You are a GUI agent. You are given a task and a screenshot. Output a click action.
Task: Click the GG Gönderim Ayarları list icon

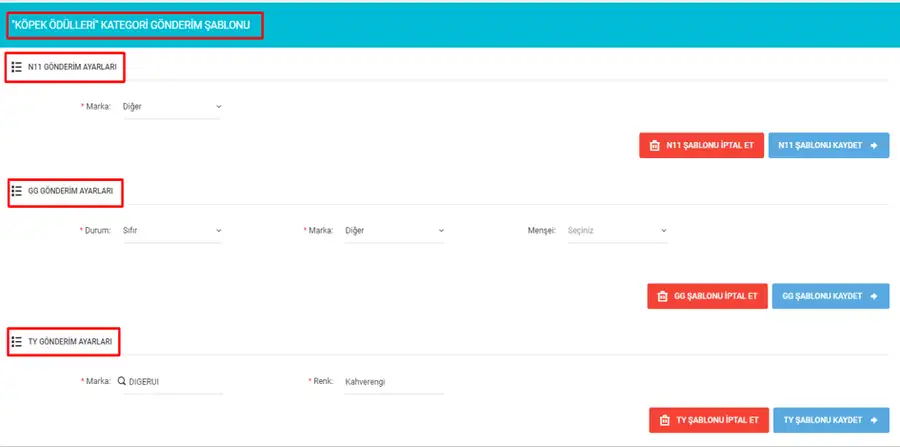pyautogui.click(x=17, y=191)
